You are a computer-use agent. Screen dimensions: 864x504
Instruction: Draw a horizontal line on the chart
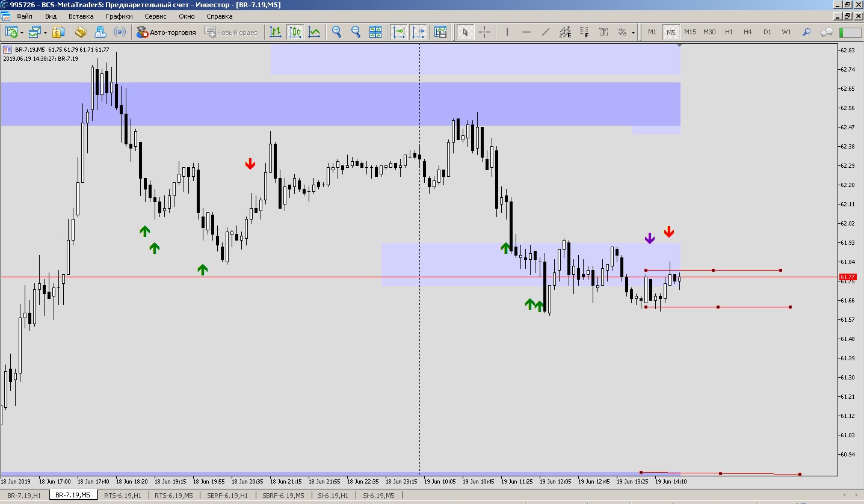click(x=526, y=32)
